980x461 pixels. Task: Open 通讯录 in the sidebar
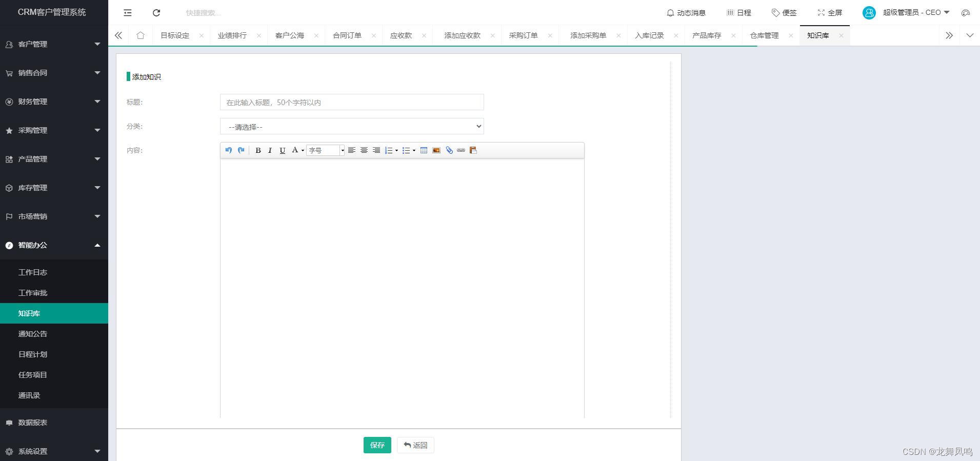pyautogui.click(x=54, y=395)
